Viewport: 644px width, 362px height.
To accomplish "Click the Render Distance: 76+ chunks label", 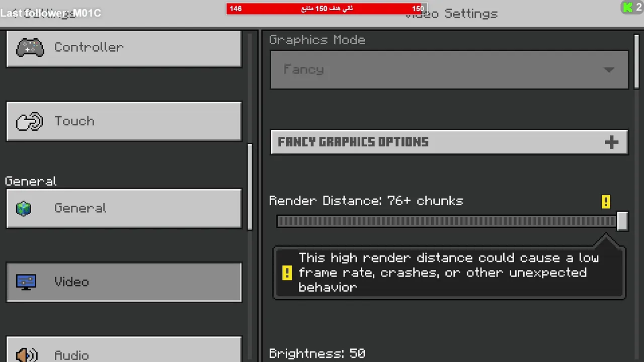I will [x=366, y=201].
